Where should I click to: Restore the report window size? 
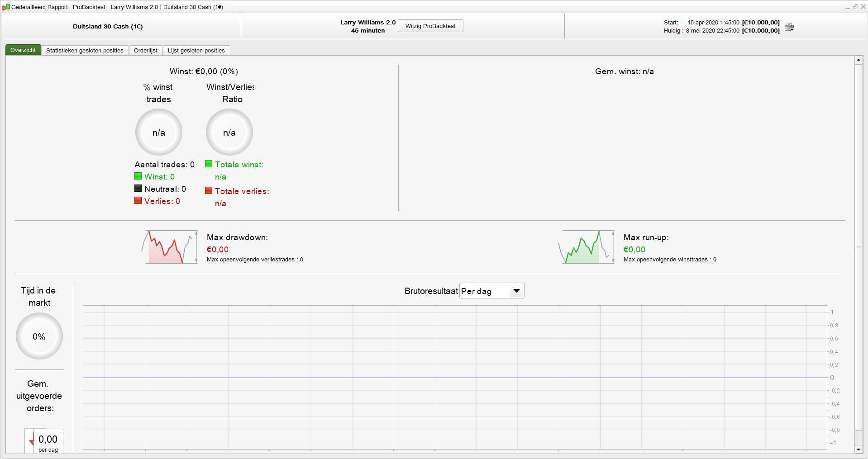tap(855, 7)
